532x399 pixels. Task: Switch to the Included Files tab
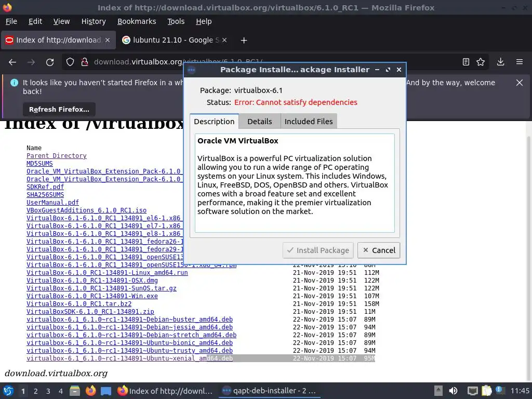point(309,122)
